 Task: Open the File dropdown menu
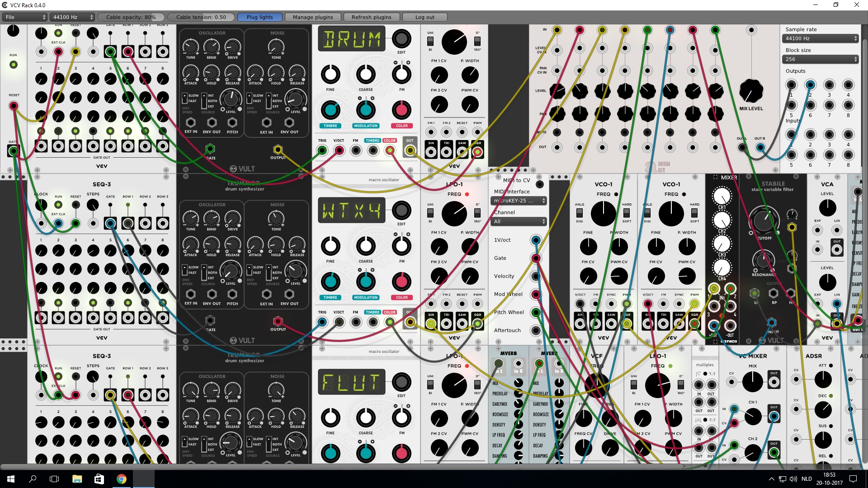(25, 17)
